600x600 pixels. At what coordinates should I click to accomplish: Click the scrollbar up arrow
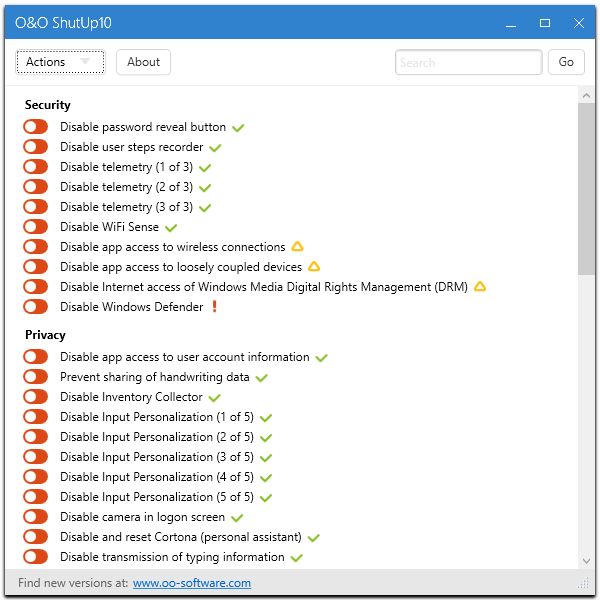click(586, 95)
